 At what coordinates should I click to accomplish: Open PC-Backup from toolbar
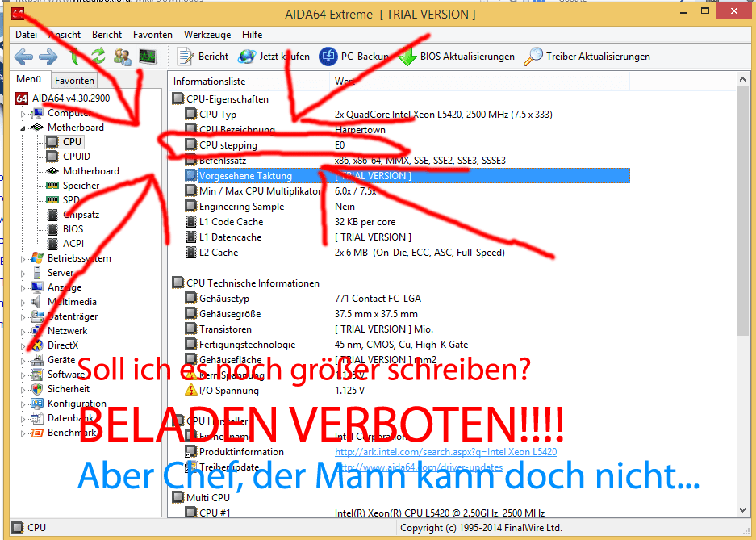tap(354, 57)
